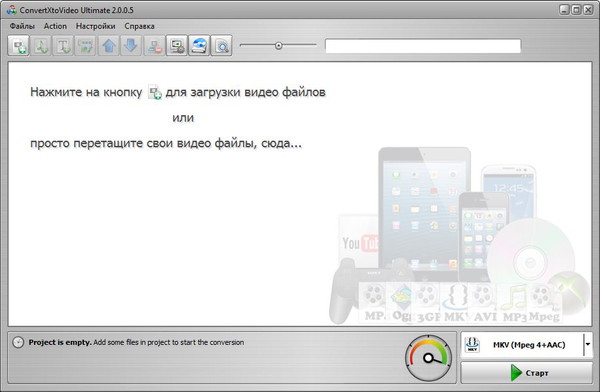Click the inline add-file icon in instructions
Viewport: 600px width, 392px height.
[x=155, y=92]
